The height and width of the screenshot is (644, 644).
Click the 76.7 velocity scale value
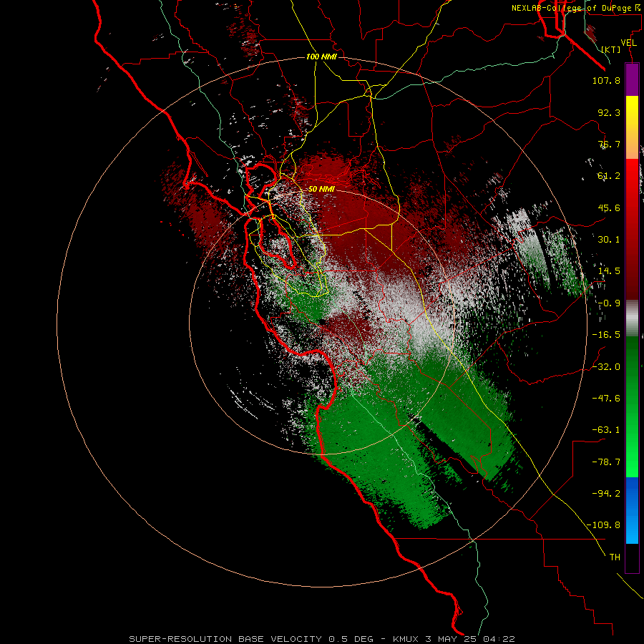coord(609,144)
